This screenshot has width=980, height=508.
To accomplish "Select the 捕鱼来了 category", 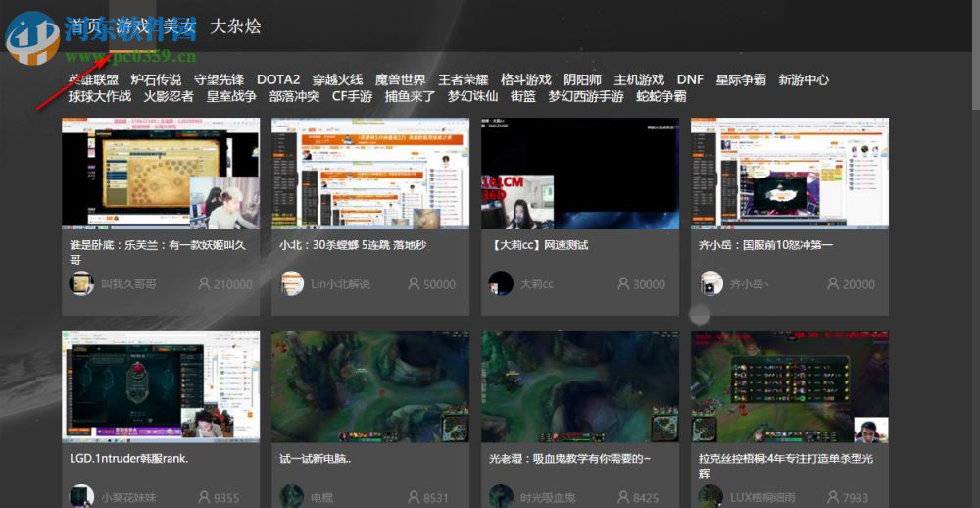I will tap(410, 96).
